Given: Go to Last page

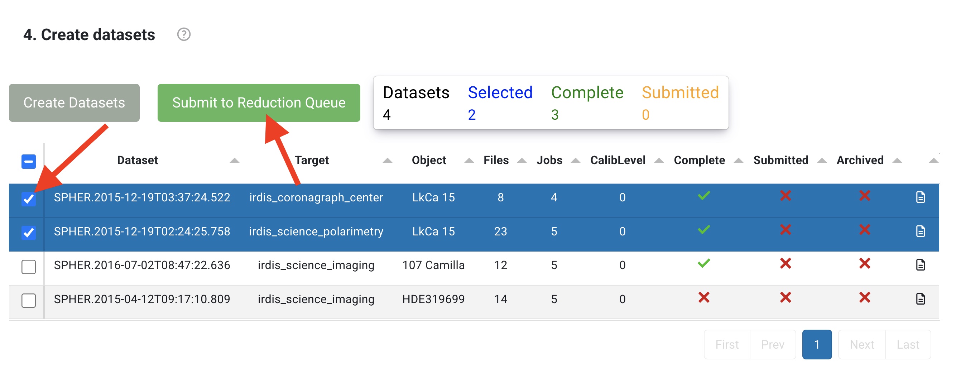Looking at the screenshot, I should (908, 344).
